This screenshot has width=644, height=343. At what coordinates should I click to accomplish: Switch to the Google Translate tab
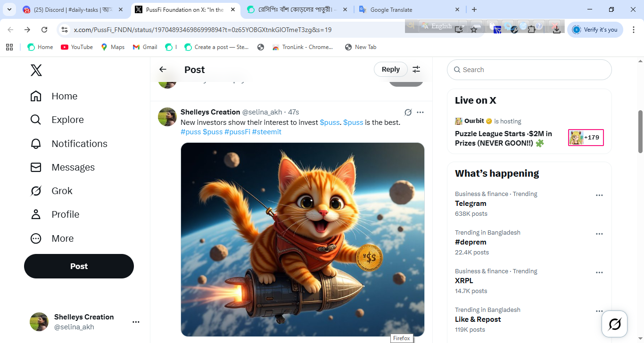pos(409,9)
